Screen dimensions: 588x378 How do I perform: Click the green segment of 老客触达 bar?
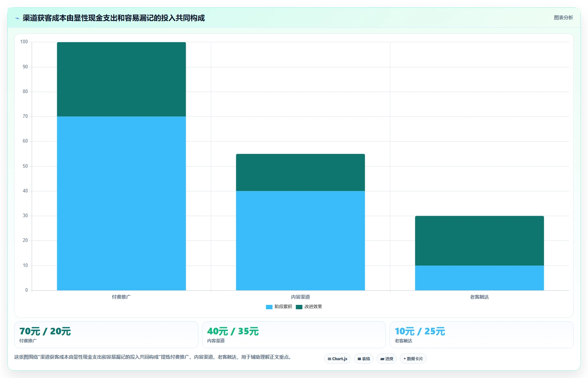(x=480, y=241)
